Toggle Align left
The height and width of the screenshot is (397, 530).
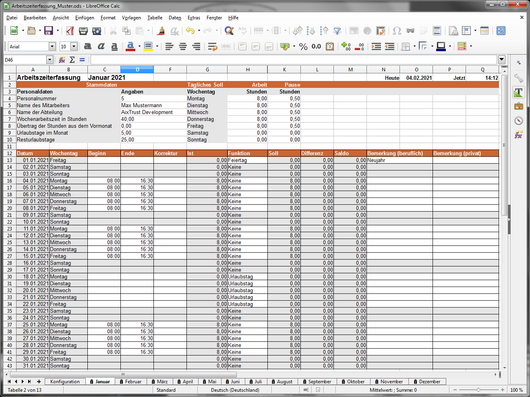click(x=169, y=46)
